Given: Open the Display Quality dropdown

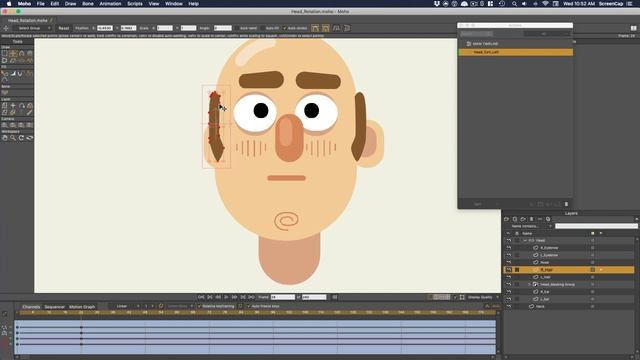Looking at the screenshot, I should tap(483, 297).
